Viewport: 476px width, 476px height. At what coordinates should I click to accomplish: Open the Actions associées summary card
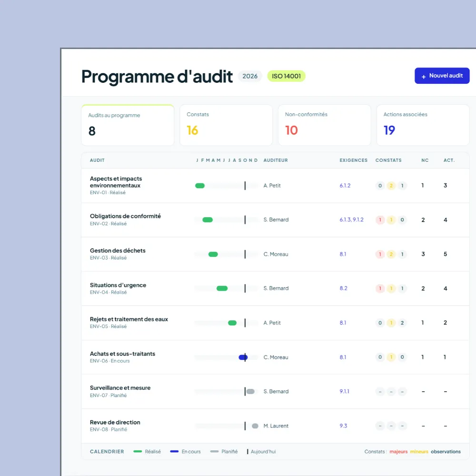tap(423, 125)
